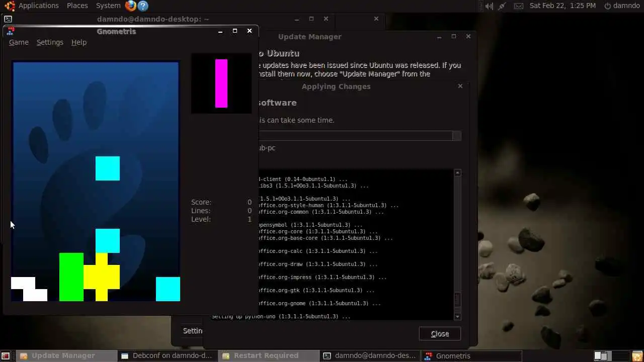The width and height of the screenshot is (644, 362).
Task: Click the Close button in Applying Changes
Action: coord(440,334)
